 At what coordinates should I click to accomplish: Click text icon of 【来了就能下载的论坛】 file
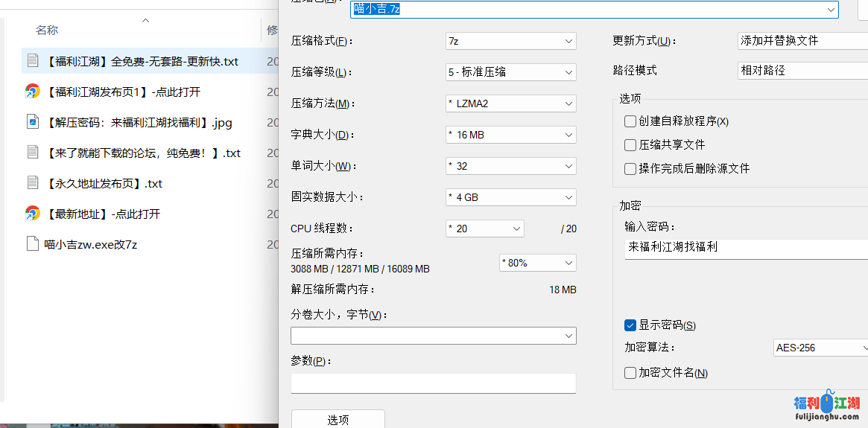pyautogui.click(x=32, y=153)
